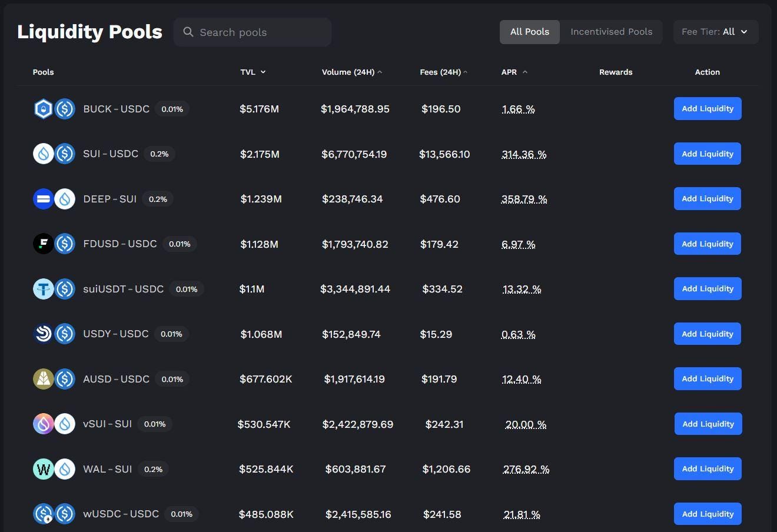777x532 pixels.
Task: Click the AUSD token icon
Action: (44, 379)
